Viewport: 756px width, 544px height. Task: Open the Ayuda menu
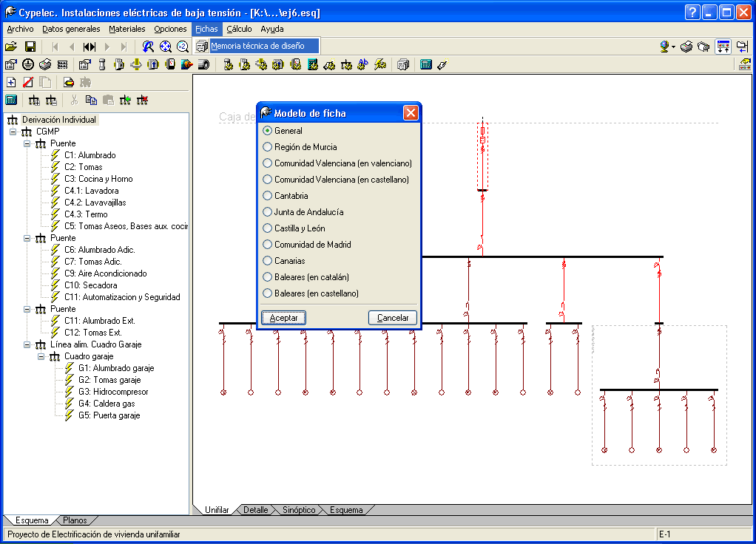[x=272, y=29]
